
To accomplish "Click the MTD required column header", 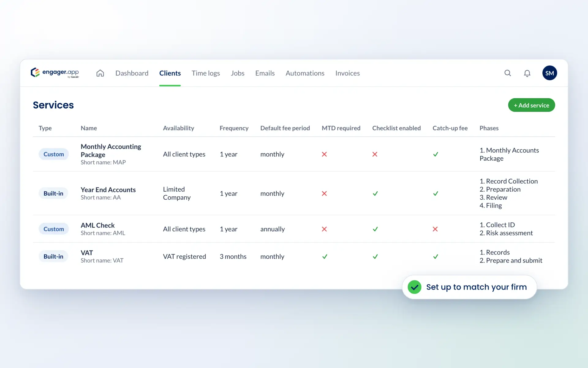I will point(341,128).
